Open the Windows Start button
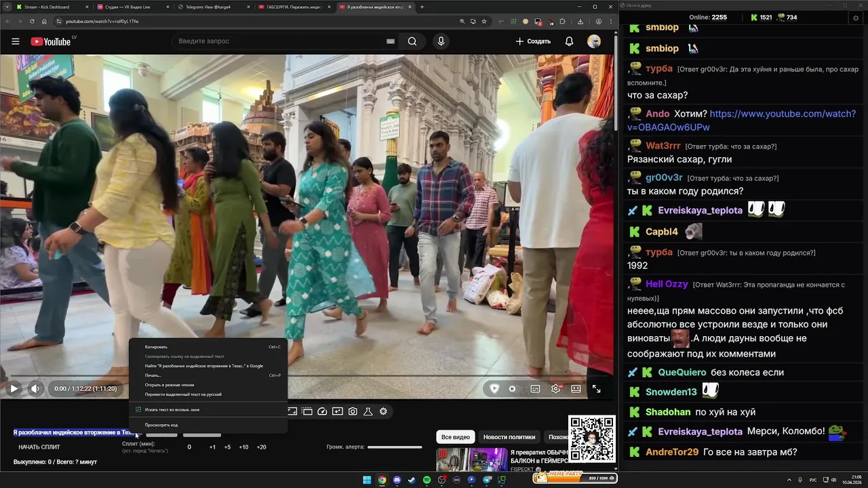868x488 pixels. pyautogui.click(x=367, y=480)
